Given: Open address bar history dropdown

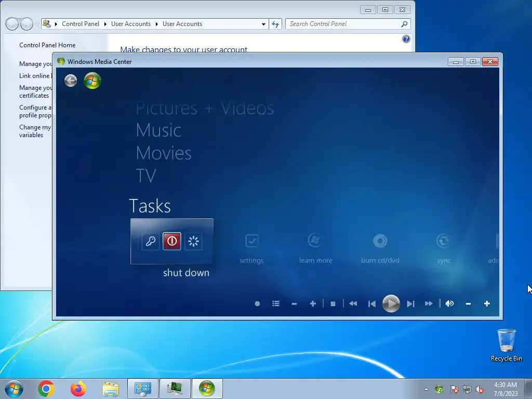Looking at the screenshot, I should tap(263, 24).
